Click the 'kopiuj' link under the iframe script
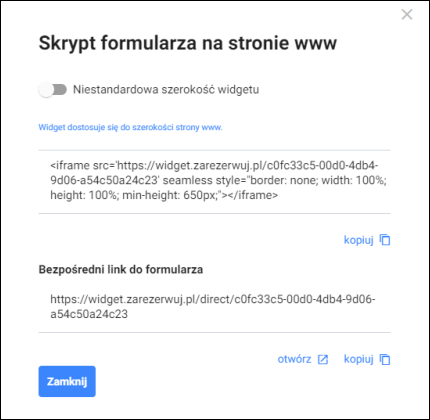This screenshot has height=420, width=430. [359, 240]
